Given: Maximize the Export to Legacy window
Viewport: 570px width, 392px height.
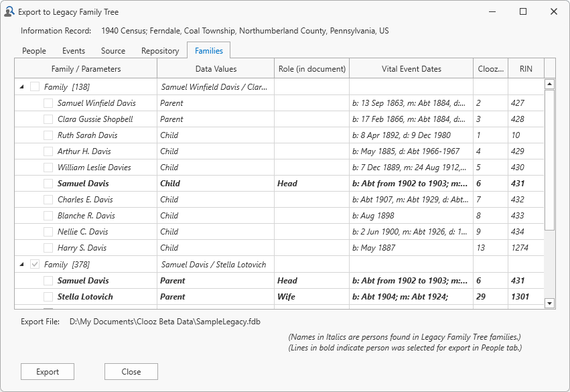Looking at the screenshot, I should [523, 12].
